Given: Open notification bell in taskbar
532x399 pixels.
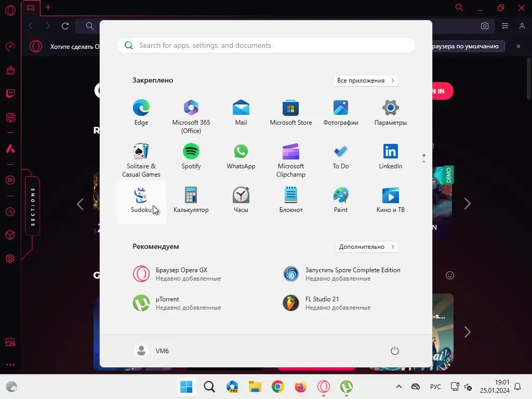Looking at the screenshot, I should (518, 387).
